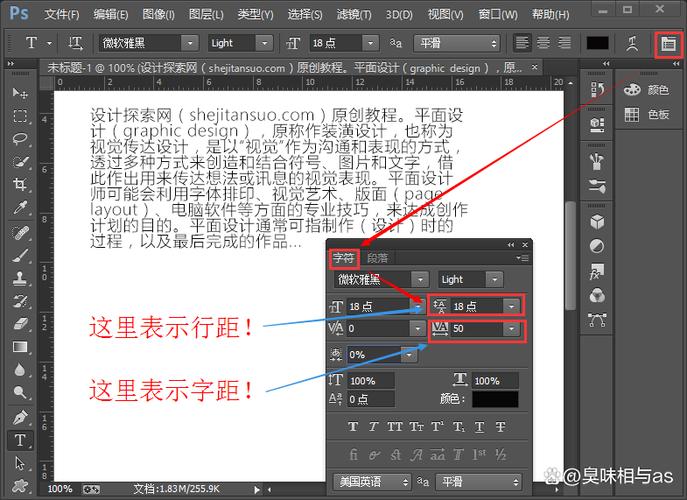Select the Healing Brush tool
This screenshot has width=687, height=500.
(x=20, y=232)
